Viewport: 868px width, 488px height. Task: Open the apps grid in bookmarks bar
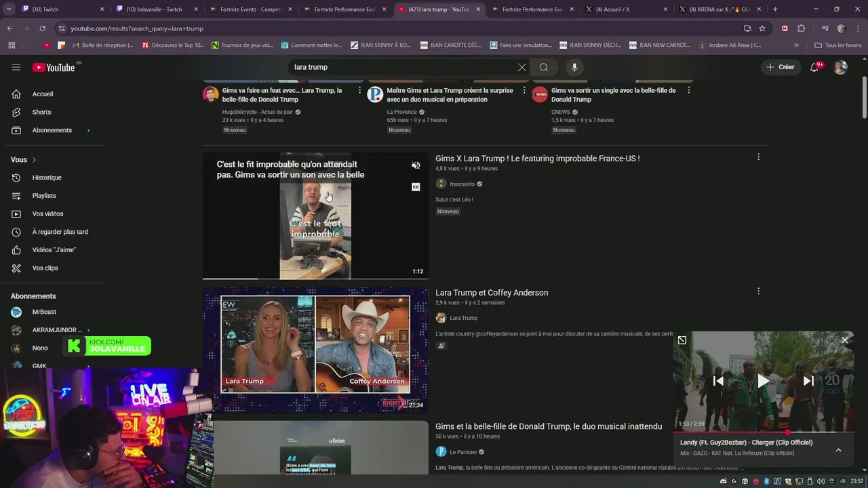[12, 45]
